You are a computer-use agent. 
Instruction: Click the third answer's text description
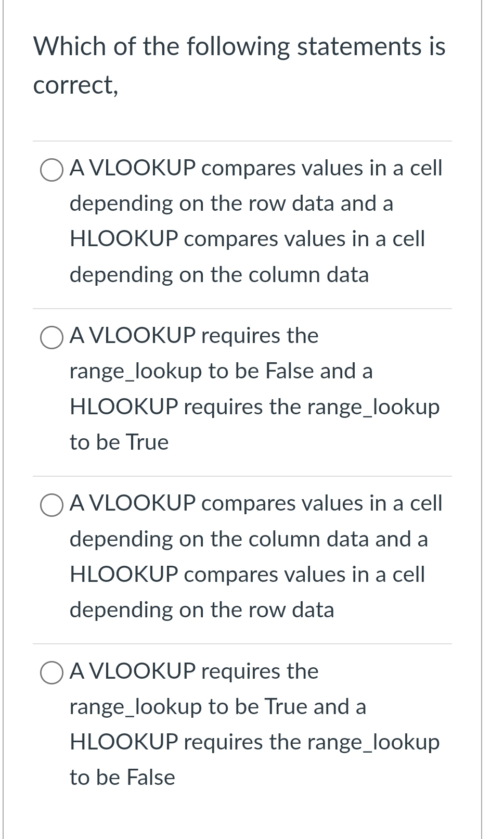[x=250, y=556]
